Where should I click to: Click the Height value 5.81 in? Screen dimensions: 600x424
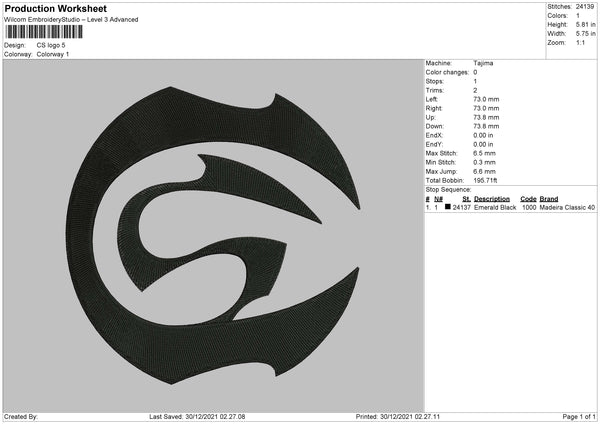click(586, 24)
